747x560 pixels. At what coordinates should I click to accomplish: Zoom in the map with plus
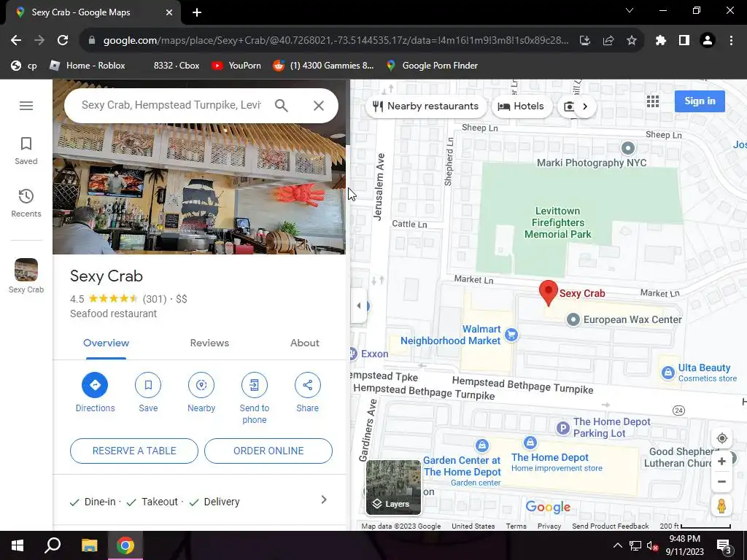coord(721,462)
